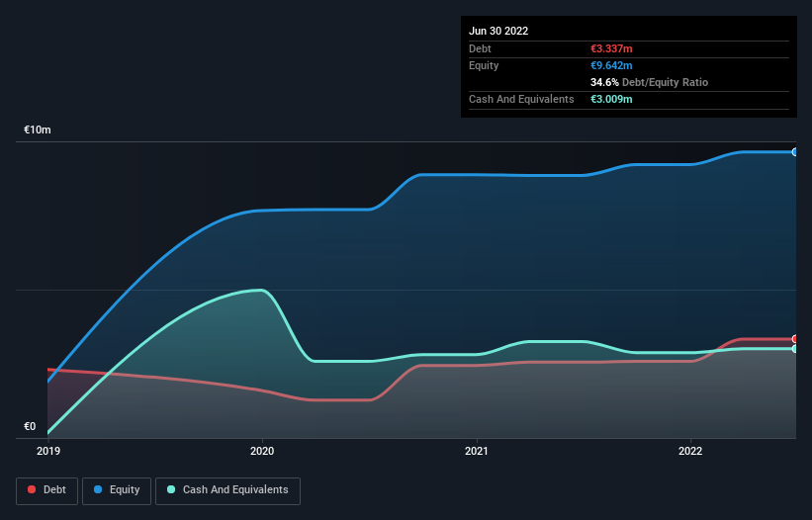Click the red Debt legend dot
Screen dimensions: 812x520
pos(32,489)
